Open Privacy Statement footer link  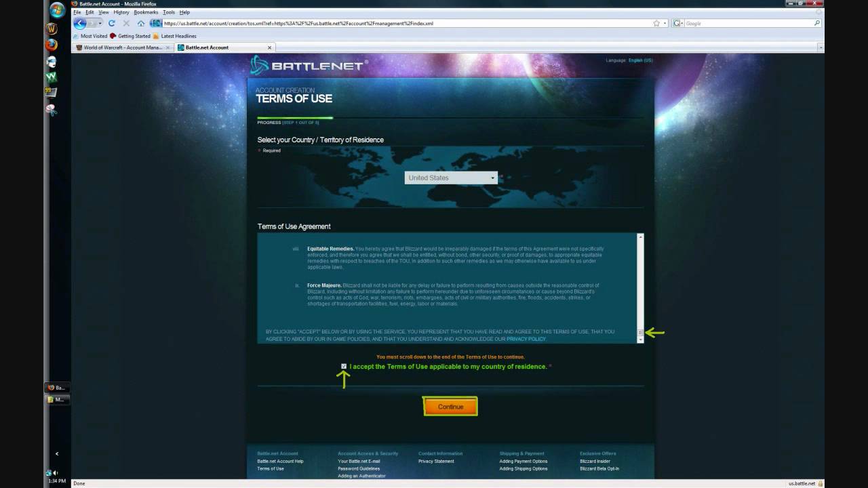[x=436, y=461]
